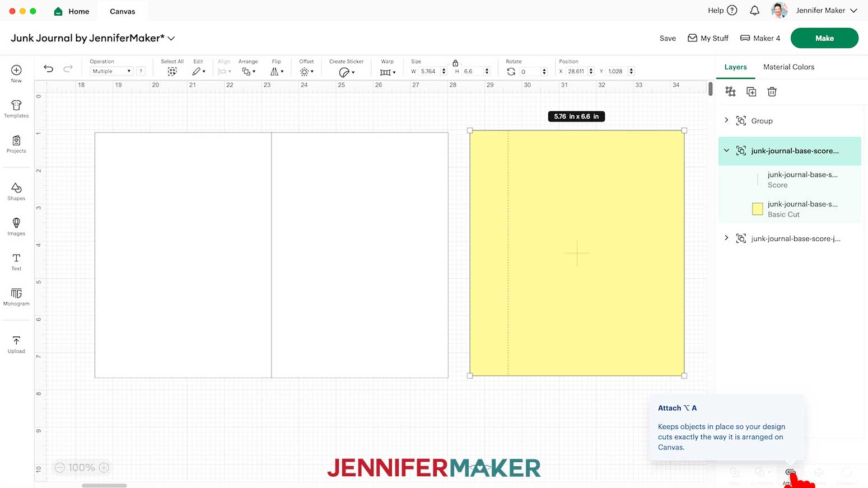Open Templates in the left sidebar
The height and width of the screenshot is (488, 868).
(16, 109)
